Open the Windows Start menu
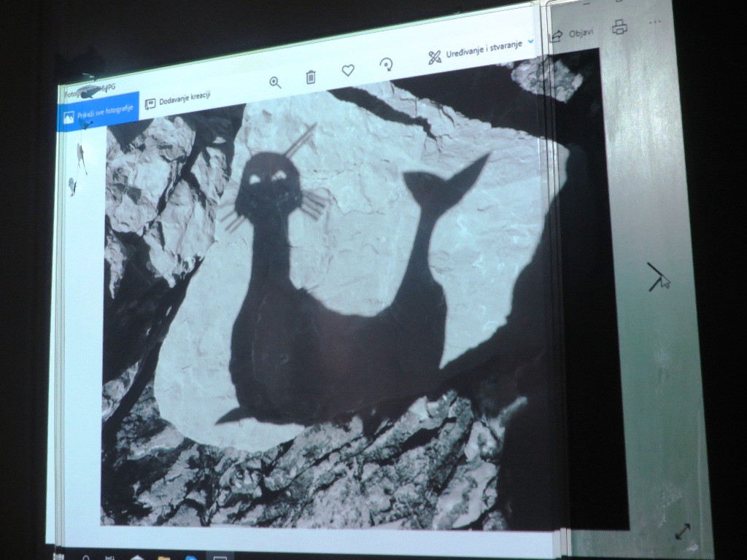The image size is (747, 560). click(58, 557)
